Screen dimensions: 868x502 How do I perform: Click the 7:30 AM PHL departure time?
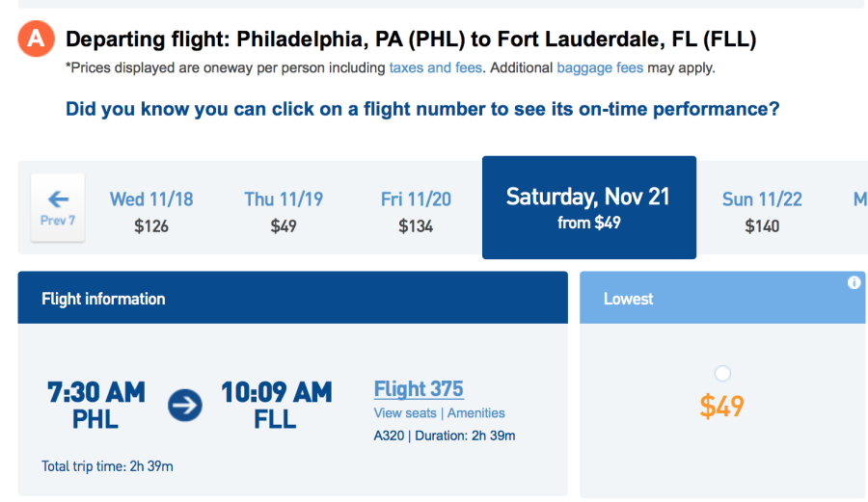click(x=96, y=405)
